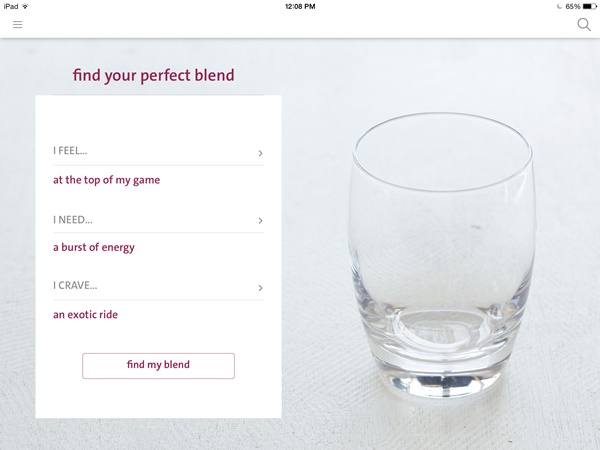Tap "a burst of energy" answer

93,247
